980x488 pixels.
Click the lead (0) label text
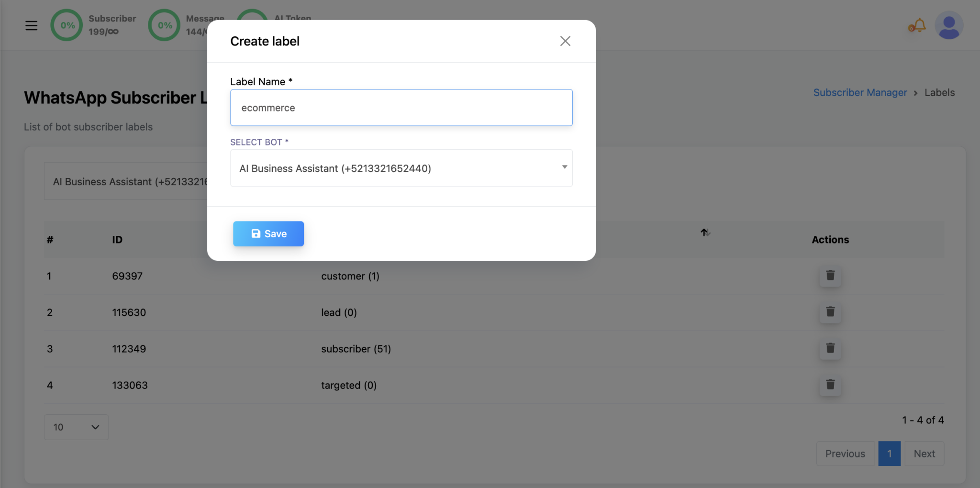339,312
